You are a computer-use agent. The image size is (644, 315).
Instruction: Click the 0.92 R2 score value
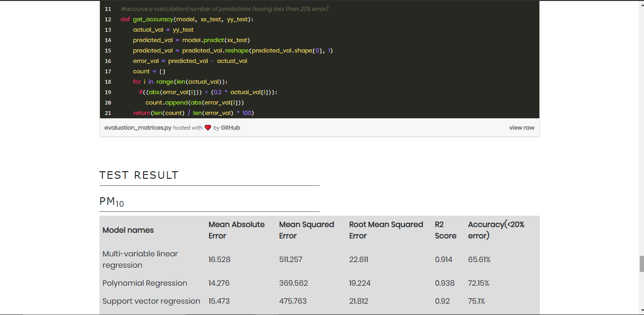point(442,301)
